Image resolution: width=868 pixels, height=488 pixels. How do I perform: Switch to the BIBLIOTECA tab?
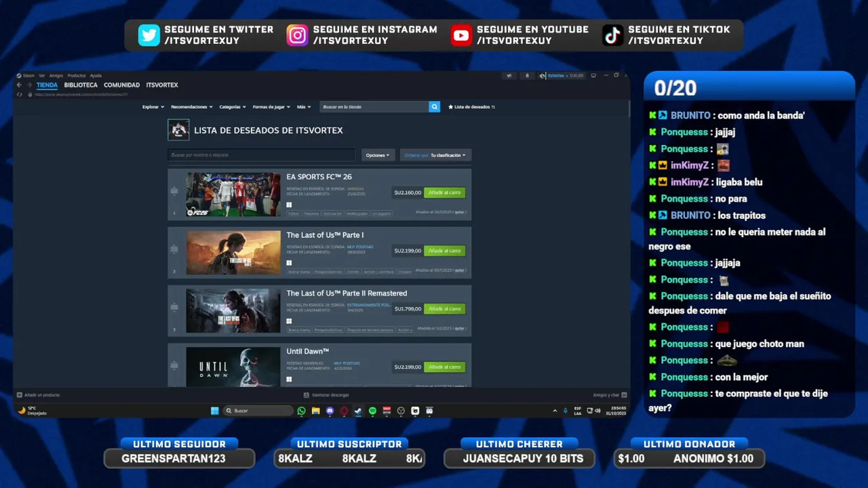click(x=81, y=85)
